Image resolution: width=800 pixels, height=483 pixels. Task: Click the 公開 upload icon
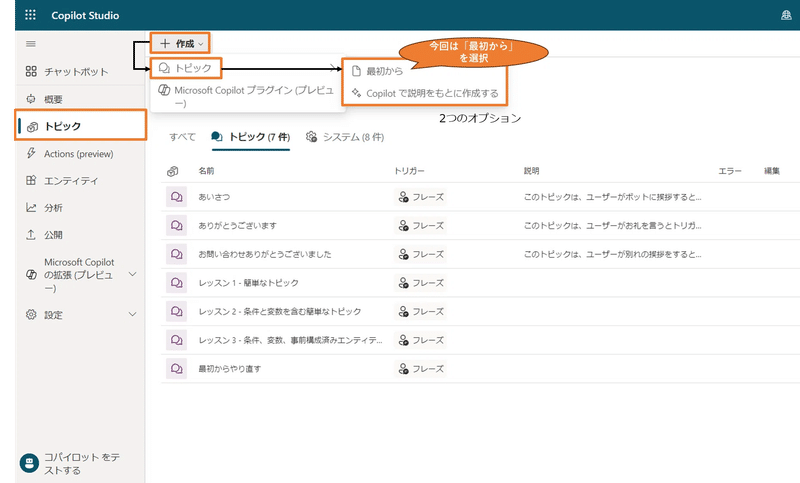pos(31,234)
